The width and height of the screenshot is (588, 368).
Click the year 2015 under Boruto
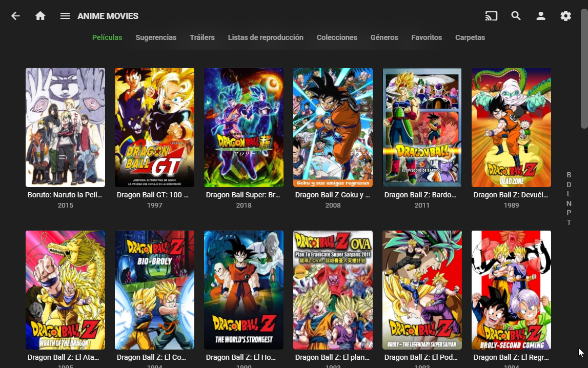pos(65,206)
